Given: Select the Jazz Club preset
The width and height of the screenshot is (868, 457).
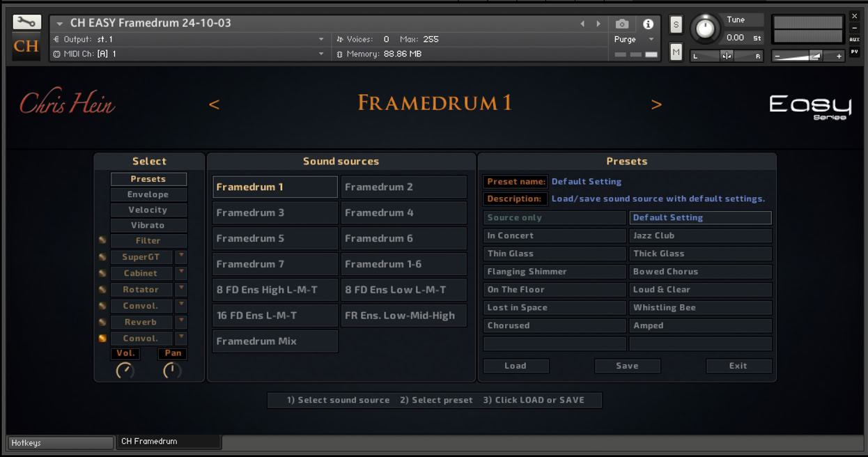Looking at the screenshot, I should pyautogui.click(x=700, y=235).
